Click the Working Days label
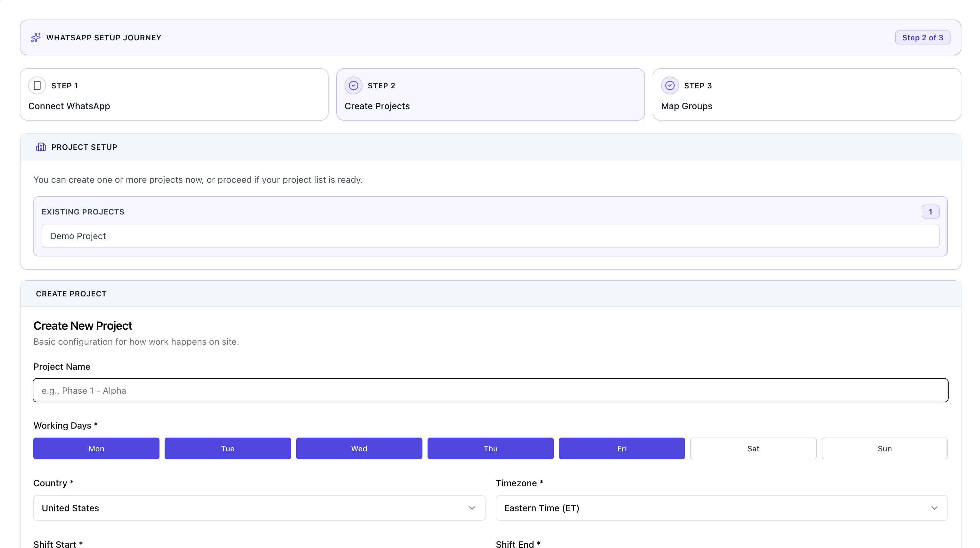Image resolution: width=980 pixels, height=548 pixels. point(65,425)
